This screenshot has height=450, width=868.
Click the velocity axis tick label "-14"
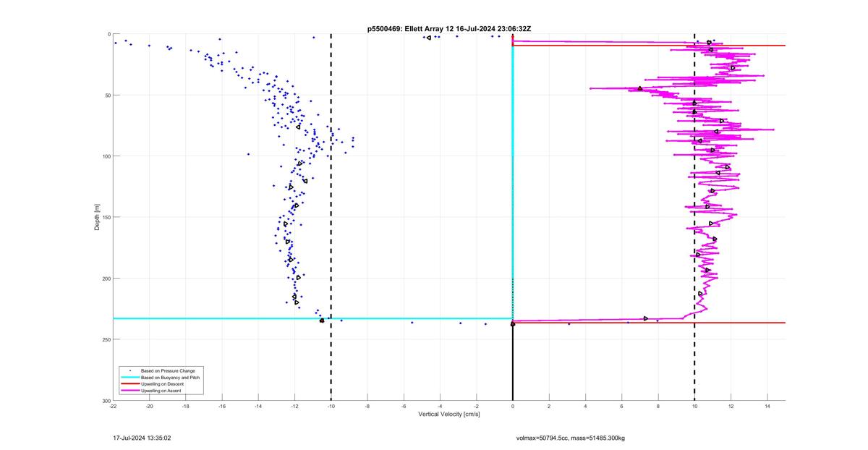pos(258,407)
